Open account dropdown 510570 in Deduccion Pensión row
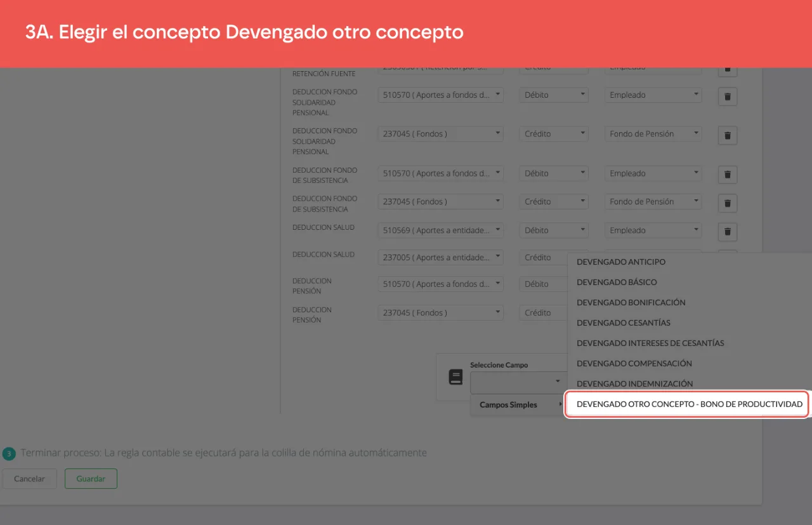The height and width of the screenshot is (525, 812). coord(441,284)
